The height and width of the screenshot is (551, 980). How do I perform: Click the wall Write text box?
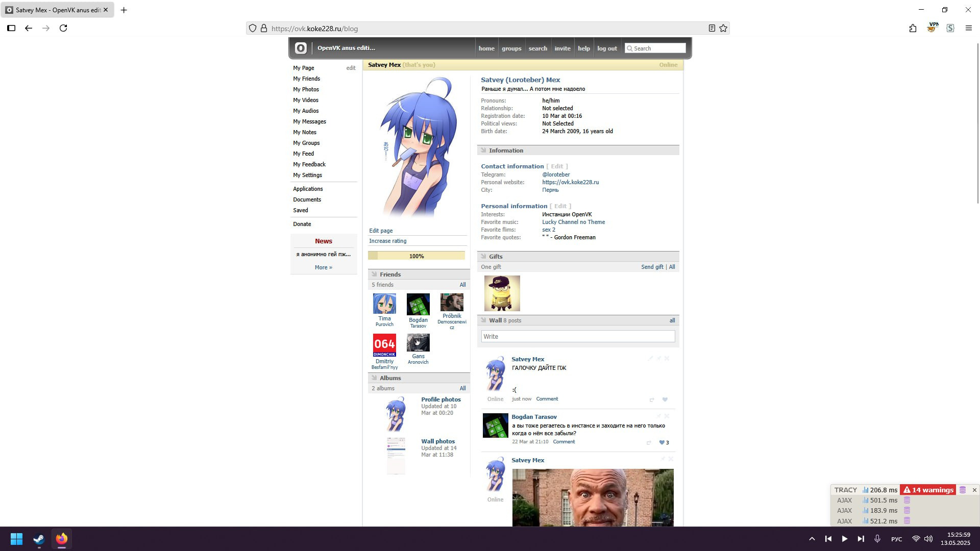[x=578, y=336]
